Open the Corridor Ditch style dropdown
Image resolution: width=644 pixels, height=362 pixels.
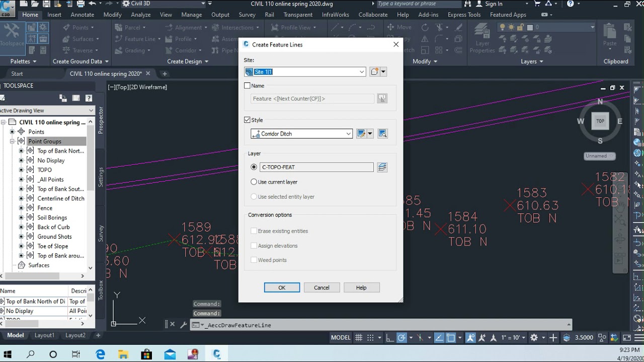click(348, 134)
